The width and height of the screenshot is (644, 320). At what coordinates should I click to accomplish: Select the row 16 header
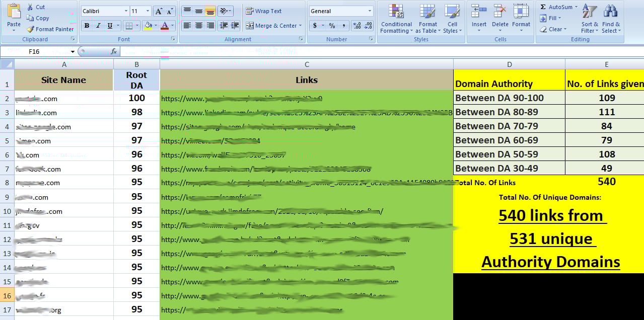point(7,296)
